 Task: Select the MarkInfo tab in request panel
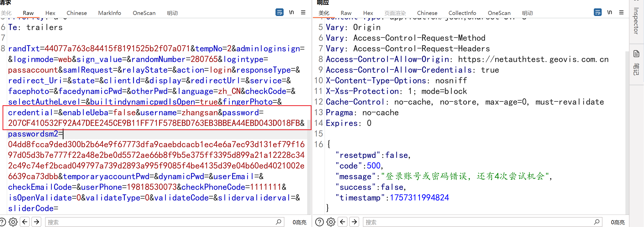(109, 13)
